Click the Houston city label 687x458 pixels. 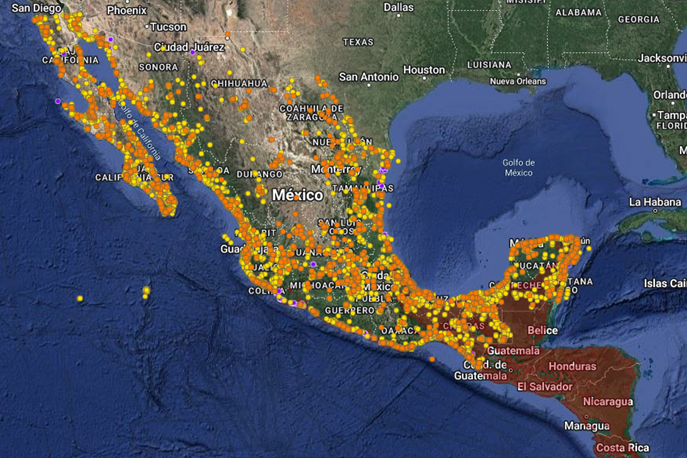click(424, 70)
